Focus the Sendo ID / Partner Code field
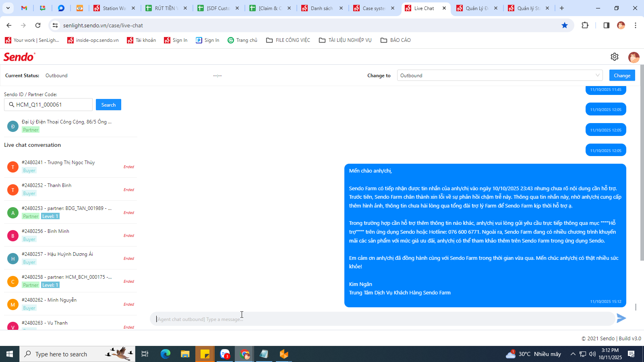The image size is (644, 362). click(x=48, y=105)
